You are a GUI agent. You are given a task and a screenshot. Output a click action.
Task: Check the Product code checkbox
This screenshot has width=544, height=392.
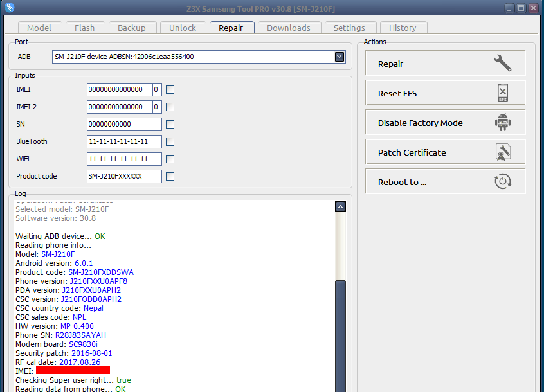pyautogui.click(x=170, y=177)
